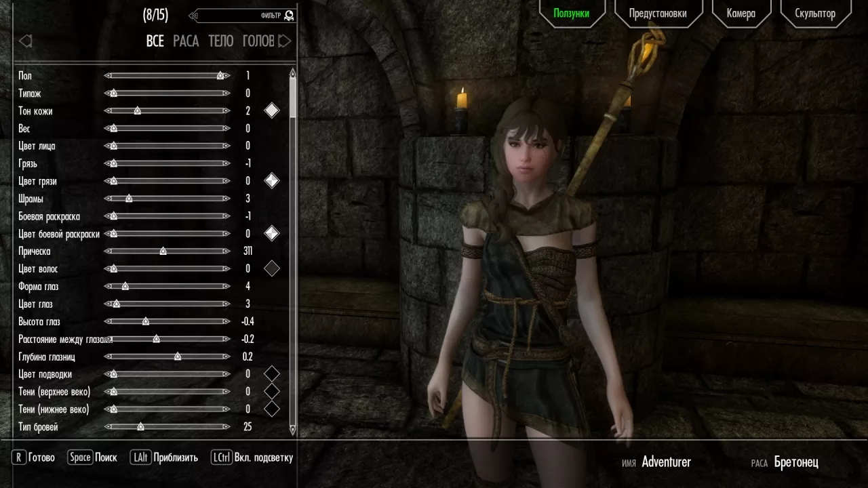Click scrollbar up arrow of slider list
Viewport: 868px width, 488px height.
tap(293, 73)
